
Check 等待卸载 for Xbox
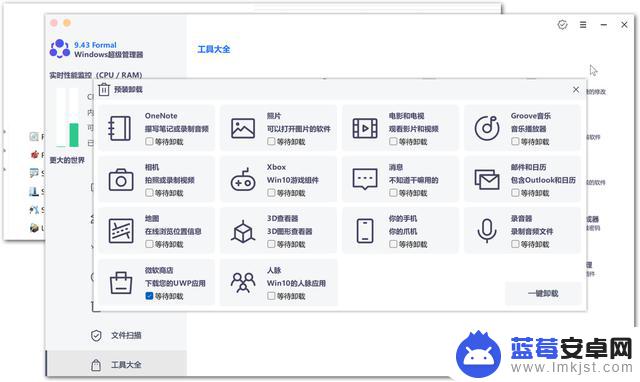click(271, 193)
